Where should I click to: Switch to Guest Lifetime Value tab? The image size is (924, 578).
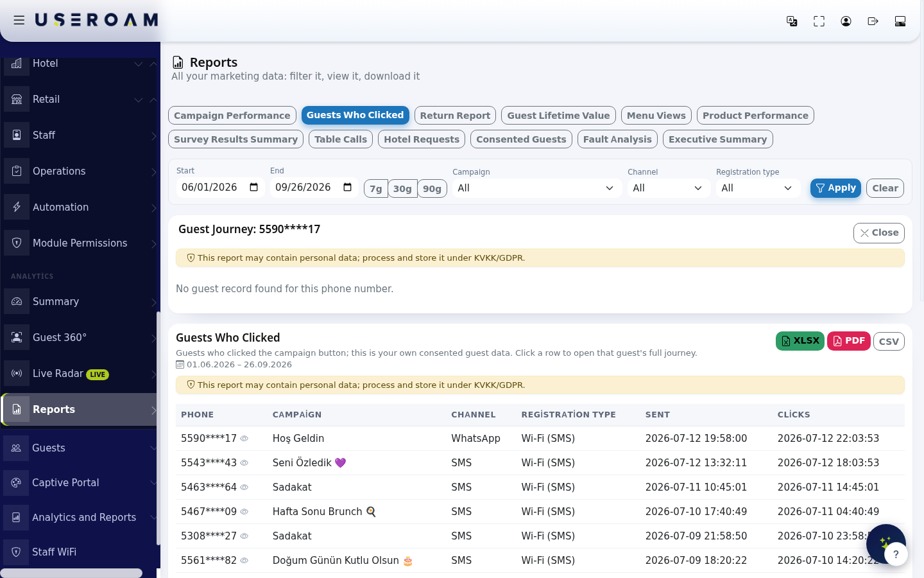(558, 116)
